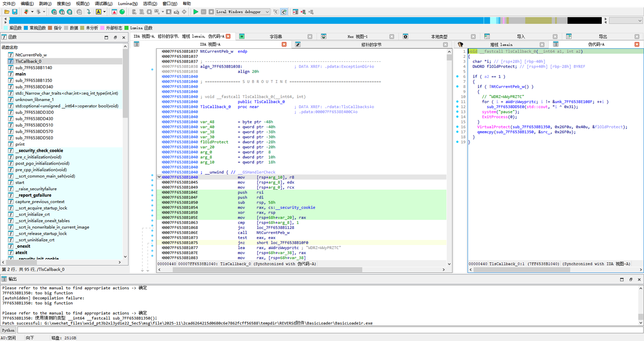Viewport: 644px width, 341px height.
Task: Click the Open file toolbar icon
Action: click(7, 12)
